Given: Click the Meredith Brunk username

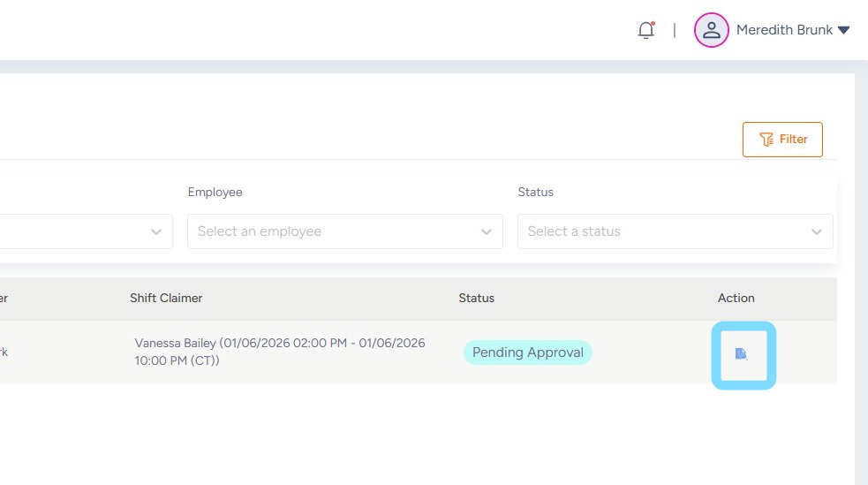Looking at the screenshot, I should (x=784, y=30).
